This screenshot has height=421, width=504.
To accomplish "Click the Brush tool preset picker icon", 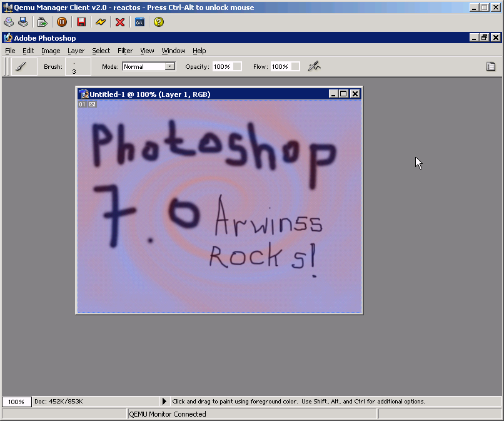I will tap(24, 66).
